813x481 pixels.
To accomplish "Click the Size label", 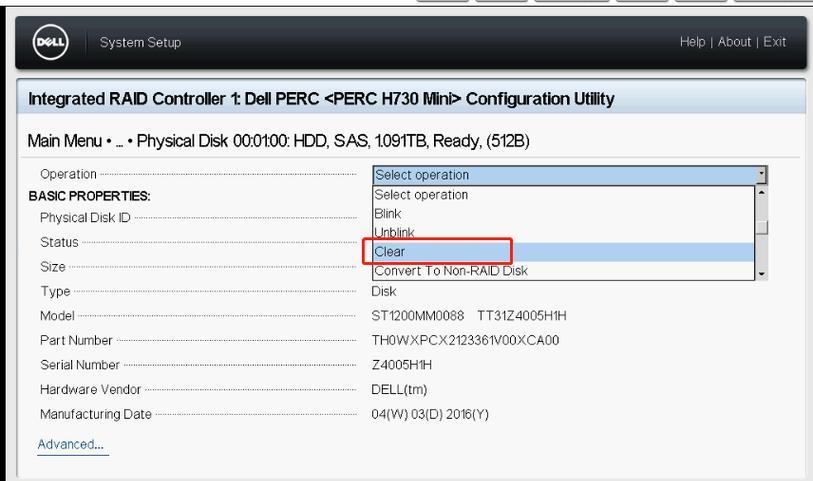I will pos(53,267).
